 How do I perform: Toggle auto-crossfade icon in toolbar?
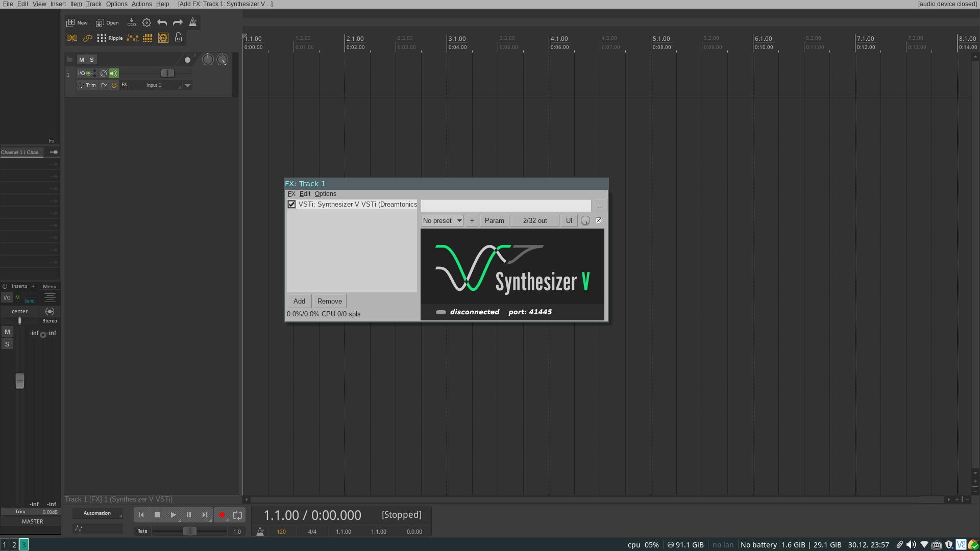pos(72,38)
